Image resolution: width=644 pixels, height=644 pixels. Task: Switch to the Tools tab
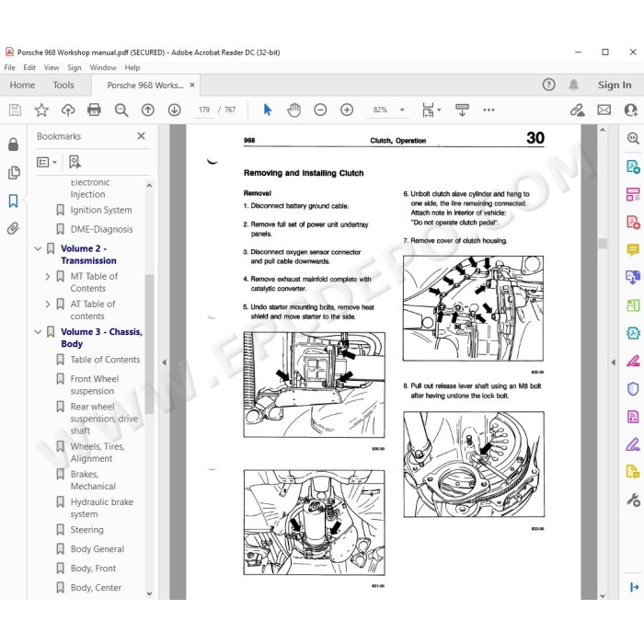[x=63, y=85]
